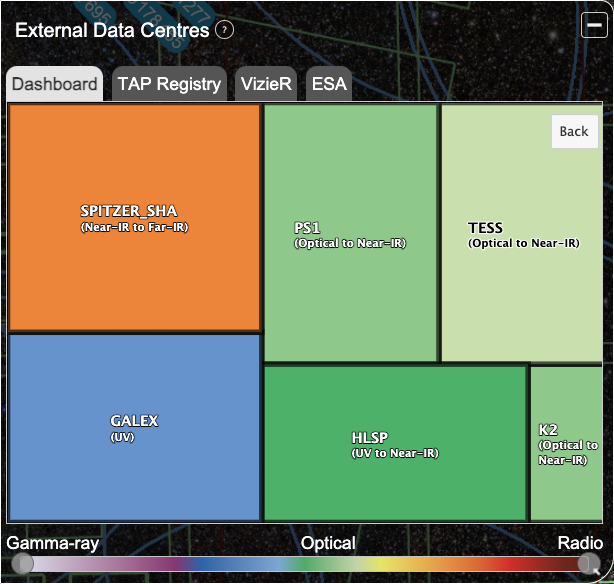
Task: Select the PS1 treemap tile
Action: click(x=350, y=233)
